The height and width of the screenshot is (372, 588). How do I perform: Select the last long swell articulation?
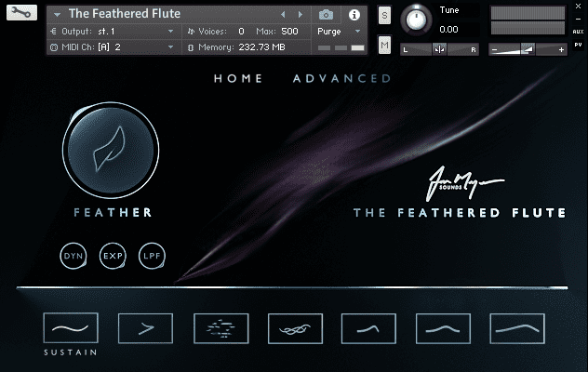(x=518, y=328)
